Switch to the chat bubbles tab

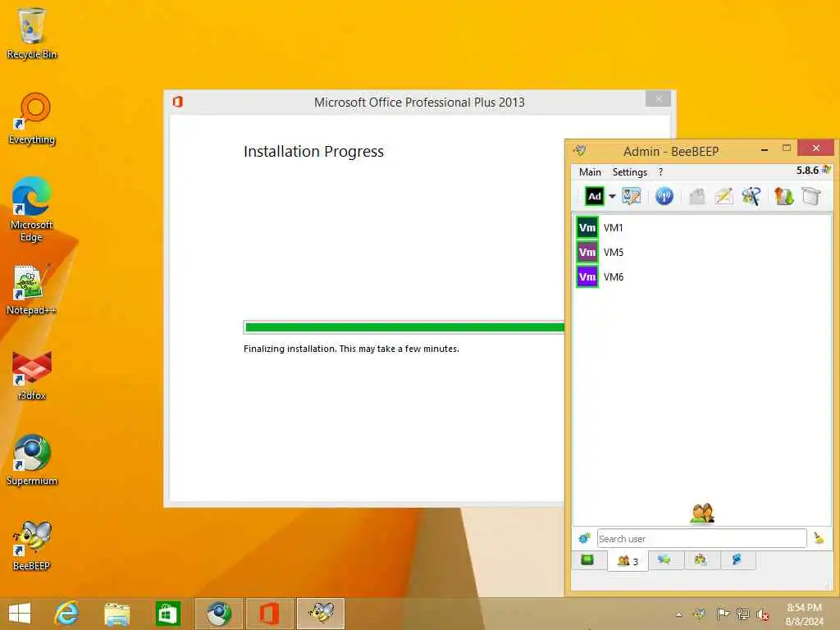[x=664, y=560]
